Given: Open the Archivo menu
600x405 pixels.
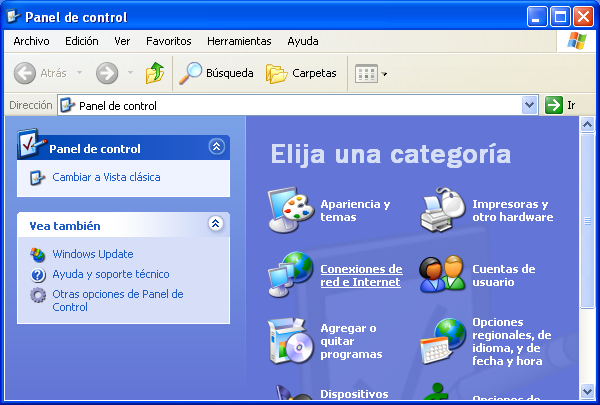Looking at the screenshot, I should 31,41.
